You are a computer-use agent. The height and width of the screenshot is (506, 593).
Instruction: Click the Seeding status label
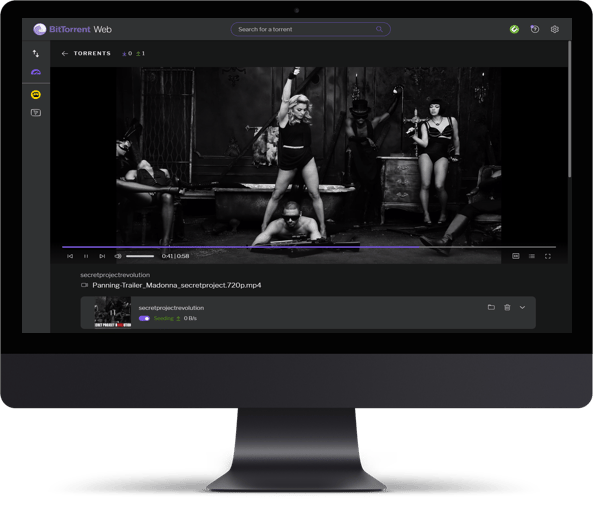tap(163, 318)
